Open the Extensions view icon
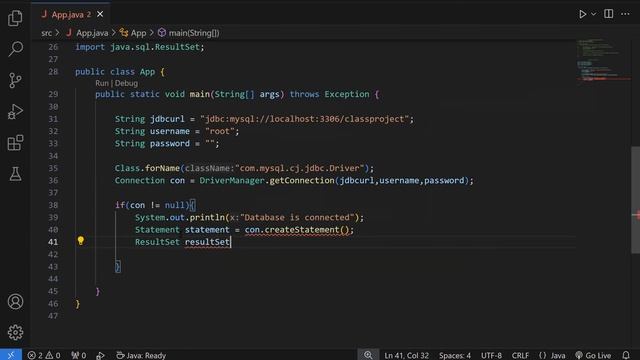Image resolution: width=640 pixels, height=360 pixels. pyautogui.click(x=15, y=143)
